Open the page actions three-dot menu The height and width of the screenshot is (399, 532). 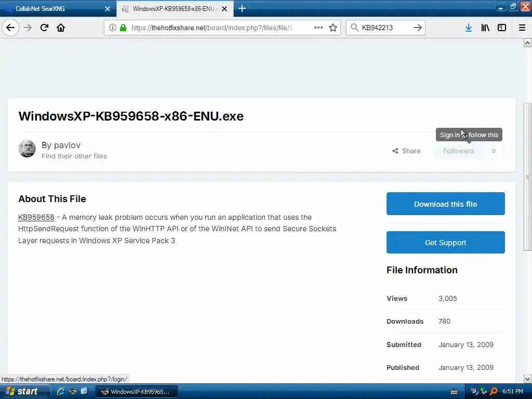318,28
